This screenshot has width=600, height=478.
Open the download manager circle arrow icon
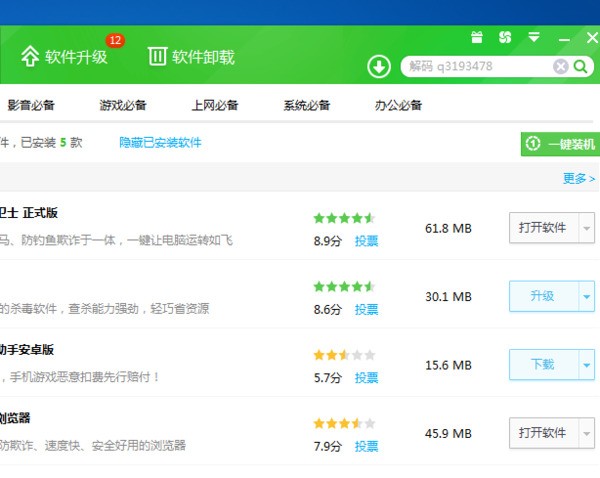coord(379,67)
